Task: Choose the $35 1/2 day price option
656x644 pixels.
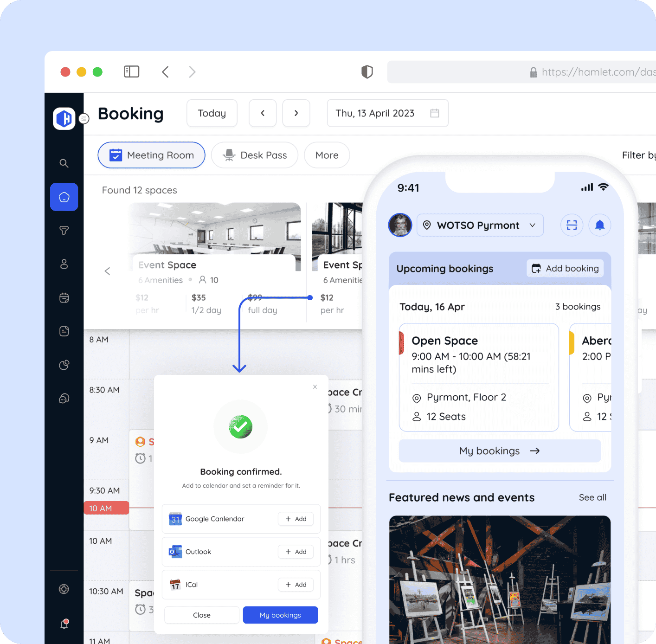Action: tap(206, 303)
